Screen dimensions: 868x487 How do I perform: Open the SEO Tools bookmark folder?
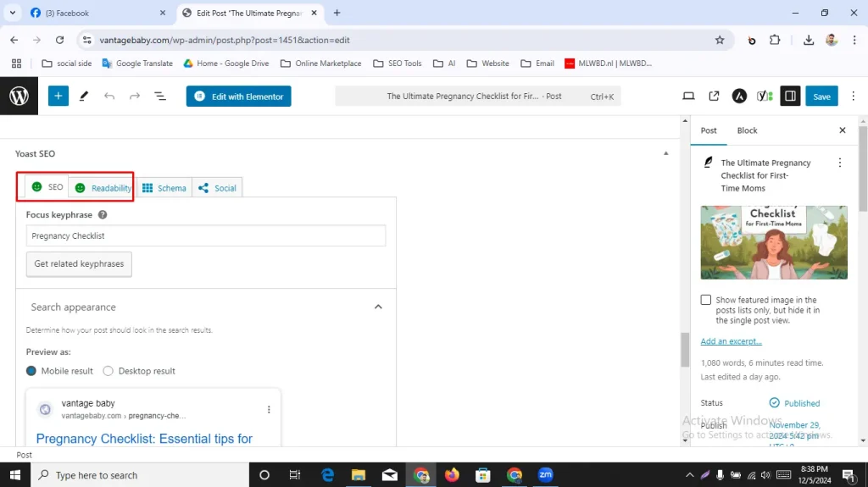398,64
